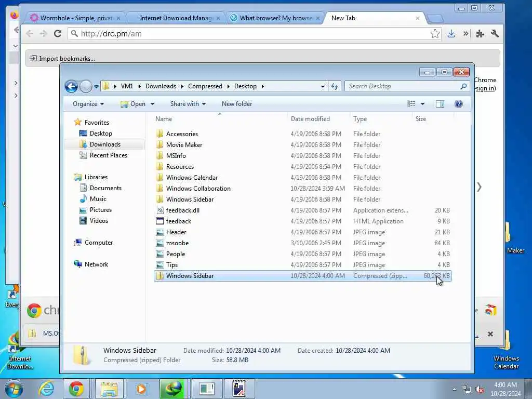Select the Windows Collaboration folder
The width and height of the screenshot is (532, 399).
pyautogui.click(x=303, y=188)
